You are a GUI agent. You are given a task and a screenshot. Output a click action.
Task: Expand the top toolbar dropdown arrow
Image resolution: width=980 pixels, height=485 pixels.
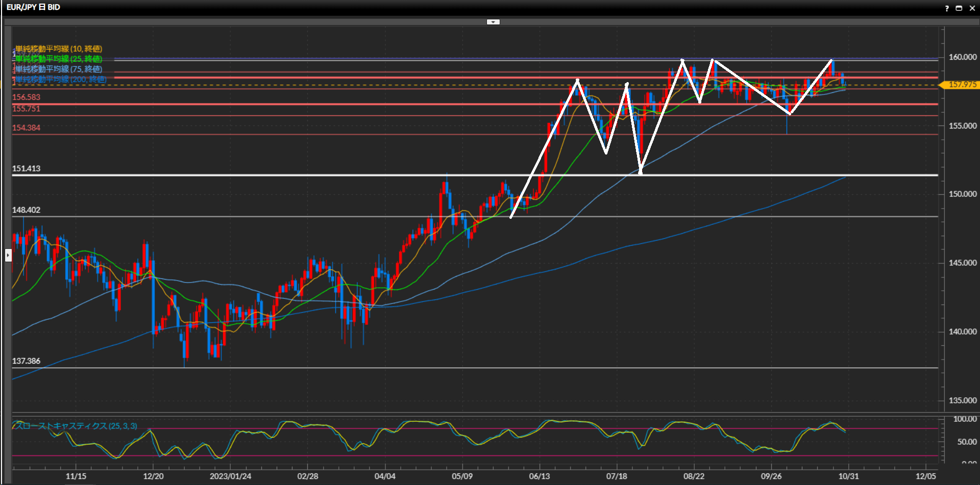[493, 22]
